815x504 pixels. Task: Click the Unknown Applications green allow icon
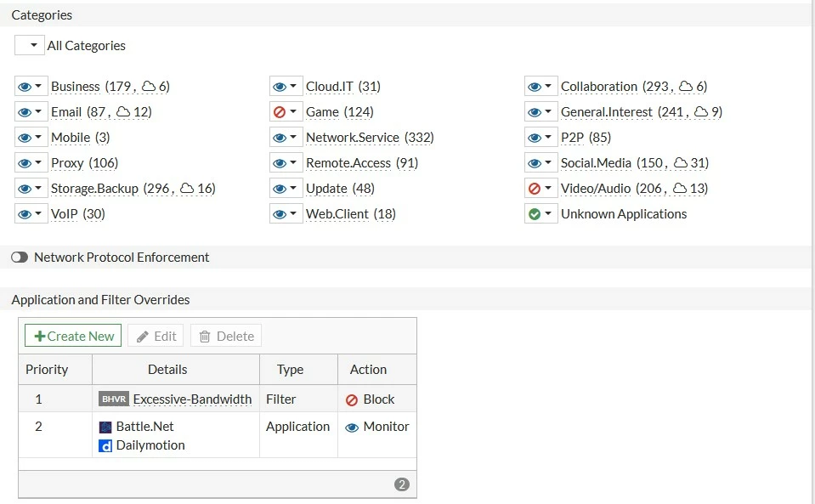coord(535,214)
